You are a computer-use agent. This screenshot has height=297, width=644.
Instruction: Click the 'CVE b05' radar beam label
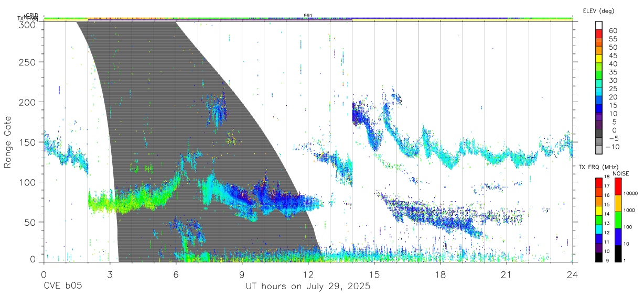pos(62,287)
